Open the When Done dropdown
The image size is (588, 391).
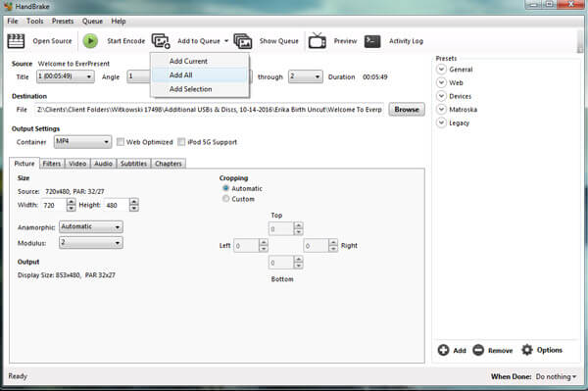coord(556,376)
